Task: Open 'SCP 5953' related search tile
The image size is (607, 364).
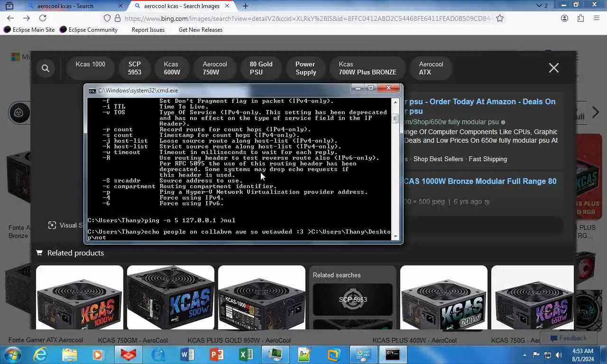Action: 353,300
